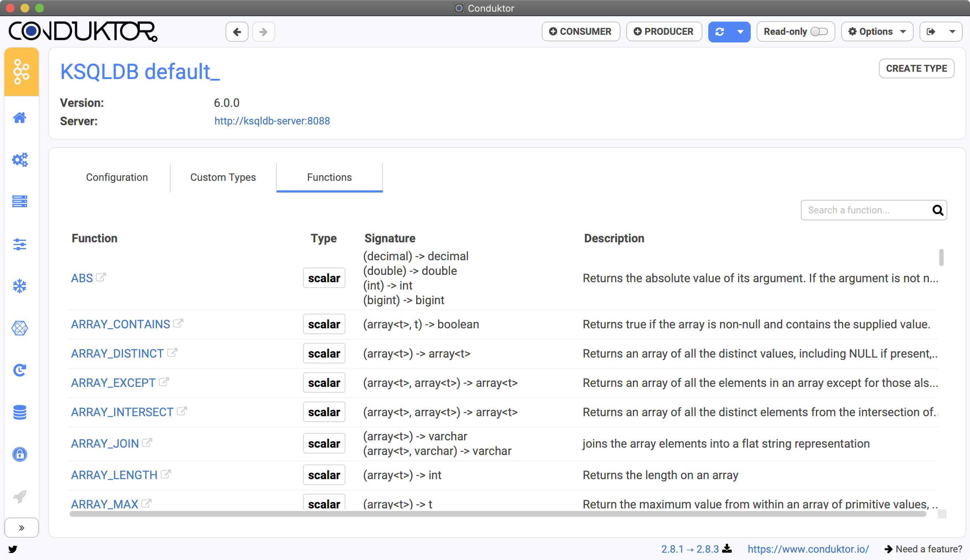
Task: Click the Type column header
Action: pyautogui.click(x=324, y=239)
